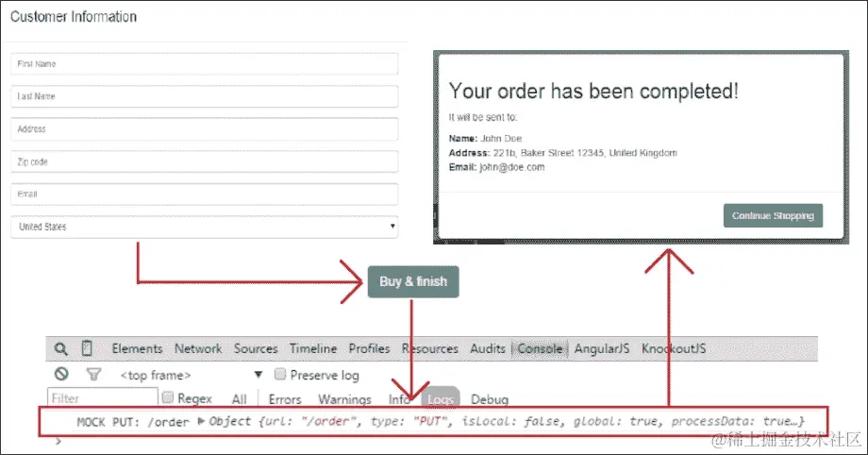The height and width of the screenshot is (455, 868).
Task: Filter console by Logs
Action: tap(441, 399)
